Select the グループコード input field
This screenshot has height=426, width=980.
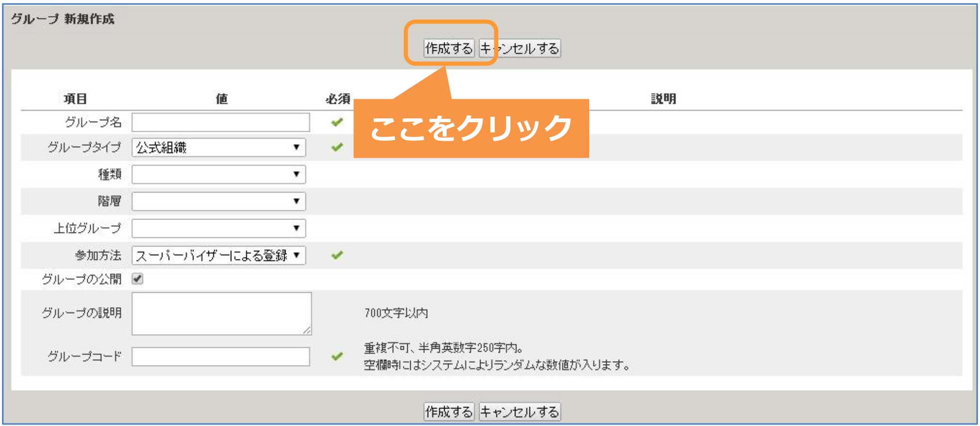(220, 357)
